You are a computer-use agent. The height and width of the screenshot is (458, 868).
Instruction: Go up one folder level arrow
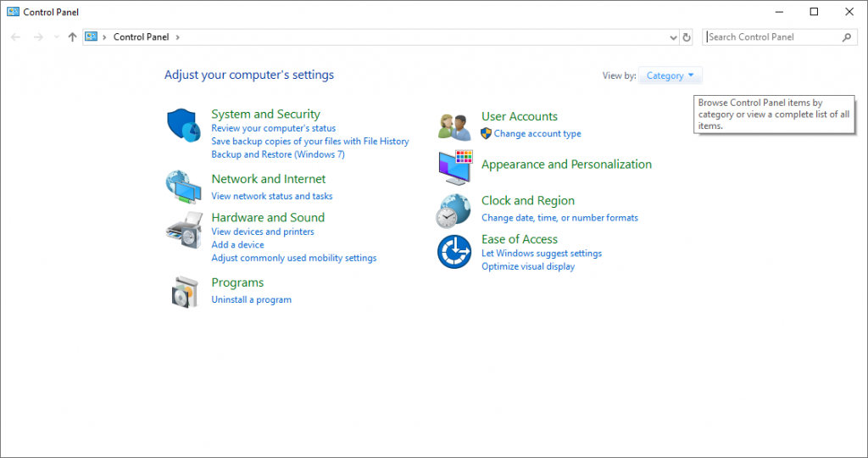72,37
